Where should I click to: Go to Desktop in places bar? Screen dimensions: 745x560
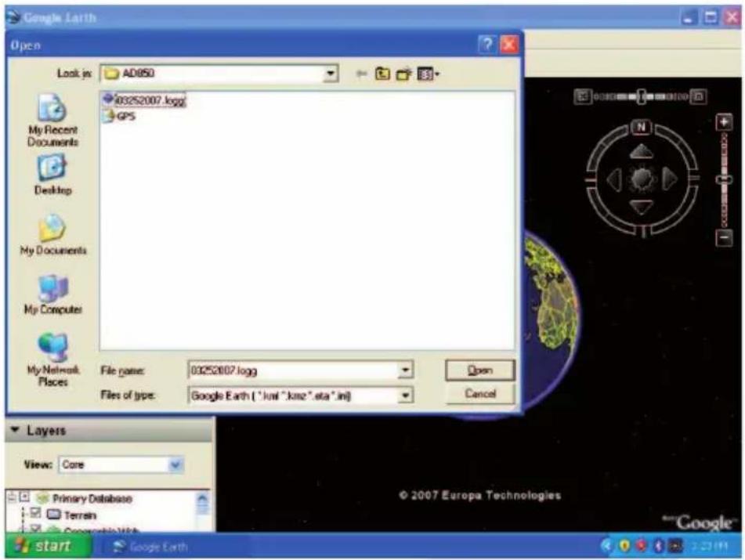click(x=52, y=175)
